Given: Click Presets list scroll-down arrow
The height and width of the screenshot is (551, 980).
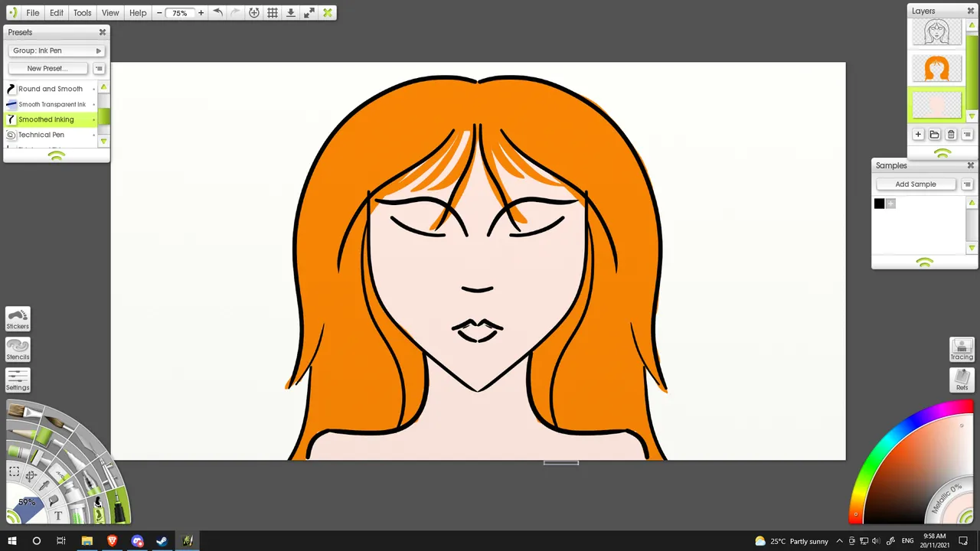Looking at the screenshot, I should click(x=103, y=142).
